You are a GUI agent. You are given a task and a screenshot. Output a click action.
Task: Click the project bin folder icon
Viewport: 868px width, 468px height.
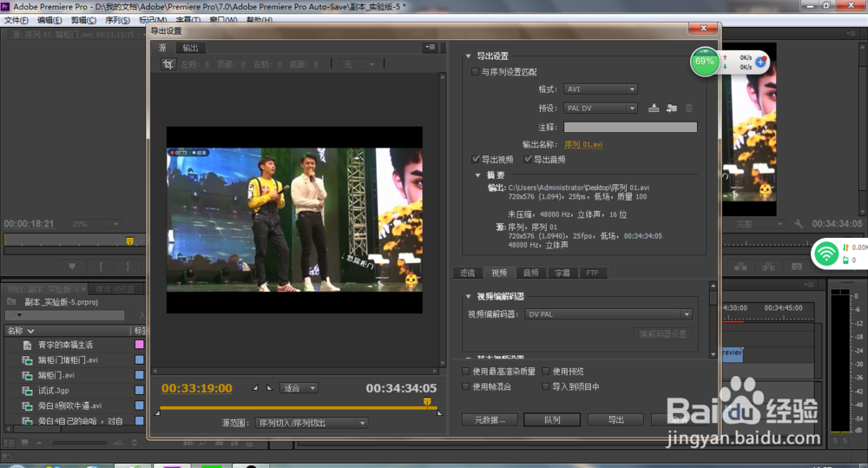(x=11, y=302)
